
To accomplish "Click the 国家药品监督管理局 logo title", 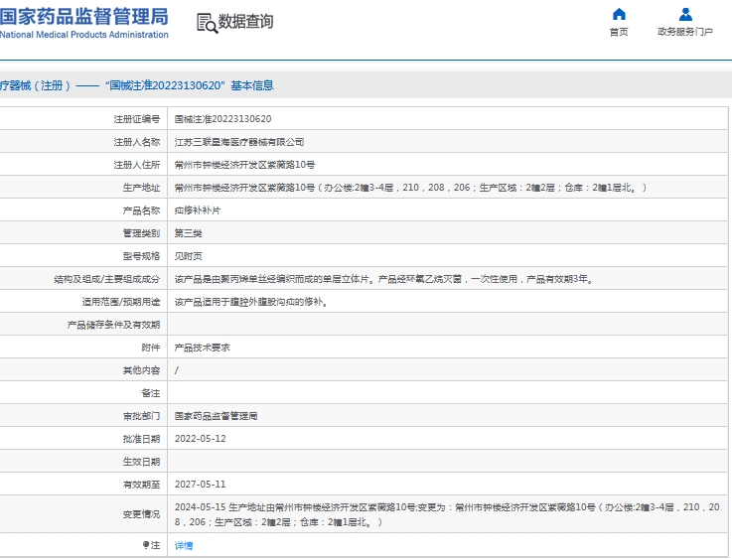I will point(84,17).
